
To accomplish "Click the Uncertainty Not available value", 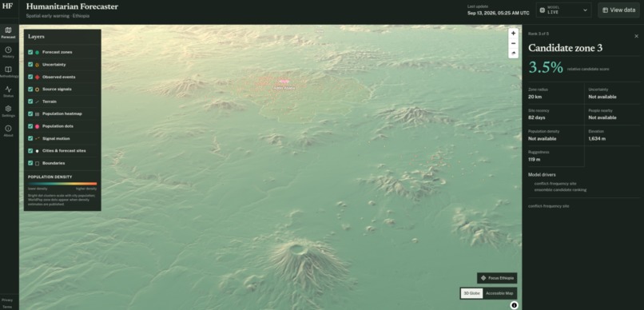I will coord(602,97).
